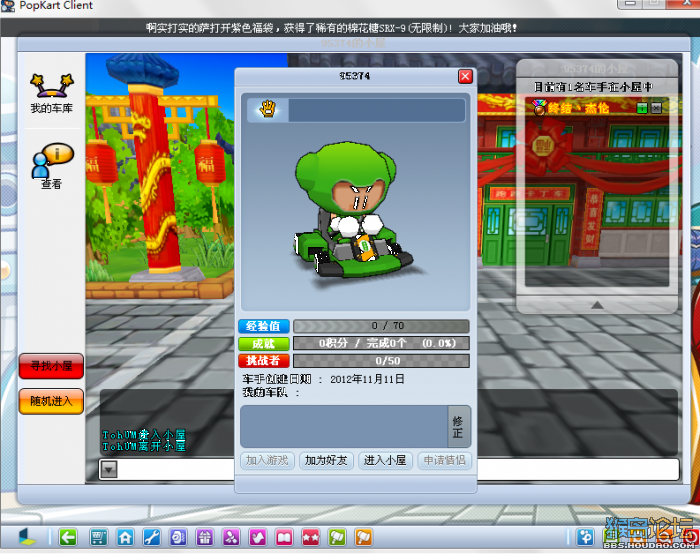Click the blue P points icon

[585, 537]
